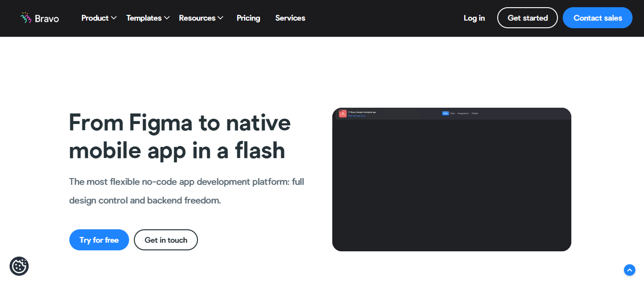Open the Integrations tab in preview
Image resolution: width=644 pixels, height=281 pixels.
(463, 113)
